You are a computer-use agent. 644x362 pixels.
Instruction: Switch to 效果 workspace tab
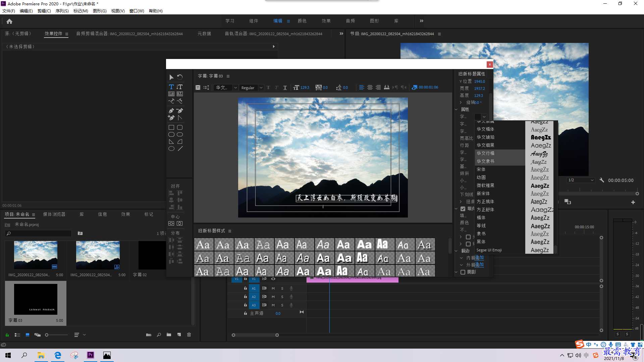(326, 21)
